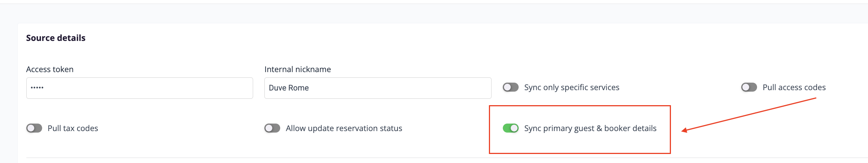The height and width of the screenshot is (163, 868).
Task: Click the Access token field label
Action: (50, 69)
